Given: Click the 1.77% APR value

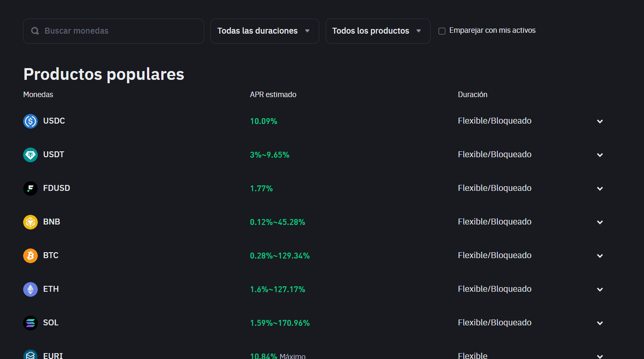Looking at the screenshot, I should point(261,188).
